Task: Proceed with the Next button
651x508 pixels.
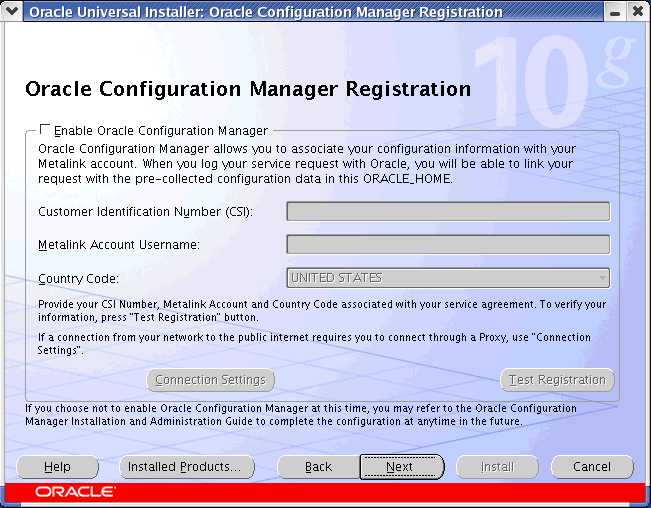Action: click(x=400, y=467)
